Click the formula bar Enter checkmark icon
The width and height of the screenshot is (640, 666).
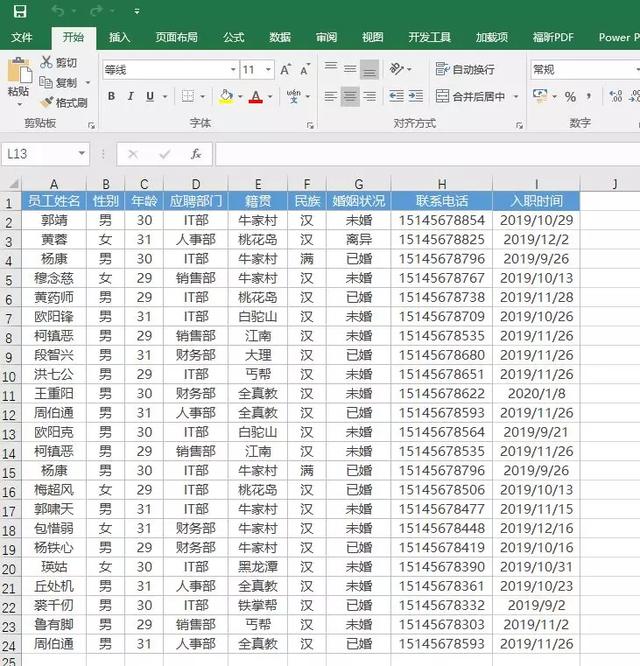pyautogui.click(x=164, y=154)
